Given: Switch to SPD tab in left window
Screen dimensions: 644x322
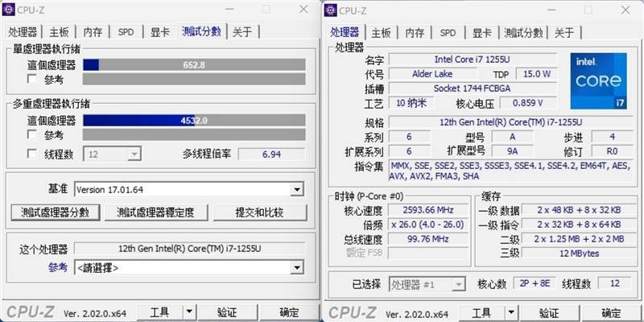Looking at the screenshot, I should [x=126, y=32].
